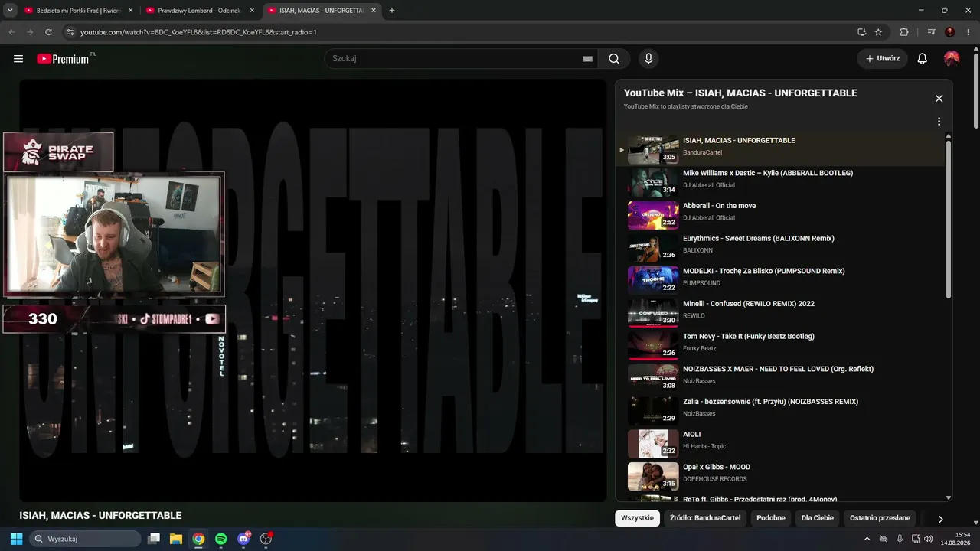
Task: Open Chrome profile avatar
Action: pyautogui.click(x=950, y=32)
